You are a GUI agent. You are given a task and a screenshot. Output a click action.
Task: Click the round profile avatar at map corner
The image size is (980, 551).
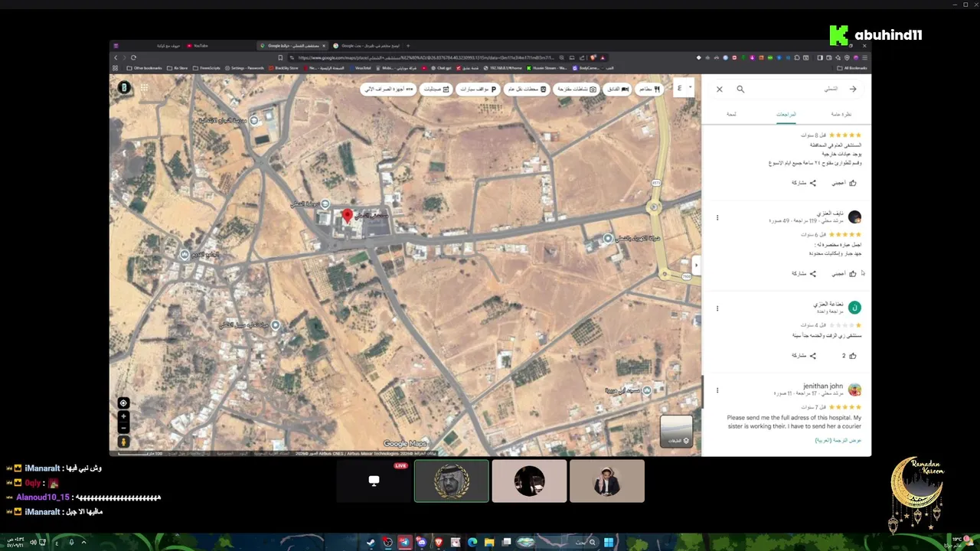(x=124, y=88)
